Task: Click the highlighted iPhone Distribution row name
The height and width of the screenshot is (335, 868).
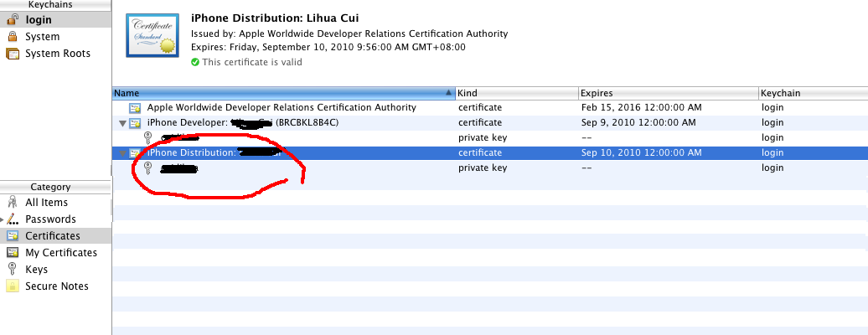Action: (x=214, y=152)
